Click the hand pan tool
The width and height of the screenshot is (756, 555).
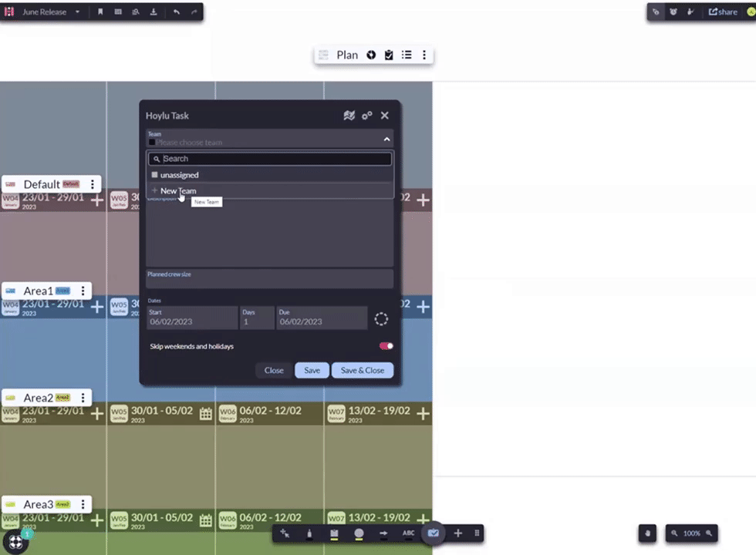(x=647, y=533)
